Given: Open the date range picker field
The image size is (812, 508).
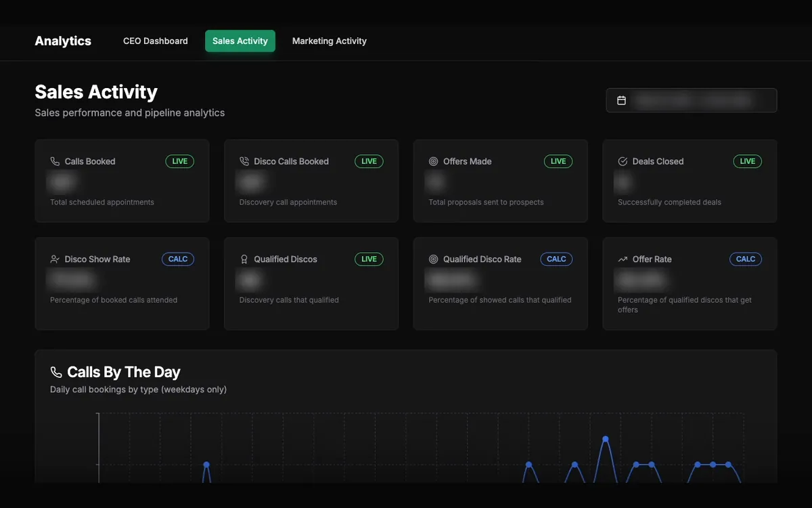Looking at the screenshot, I should pos(692,100).
